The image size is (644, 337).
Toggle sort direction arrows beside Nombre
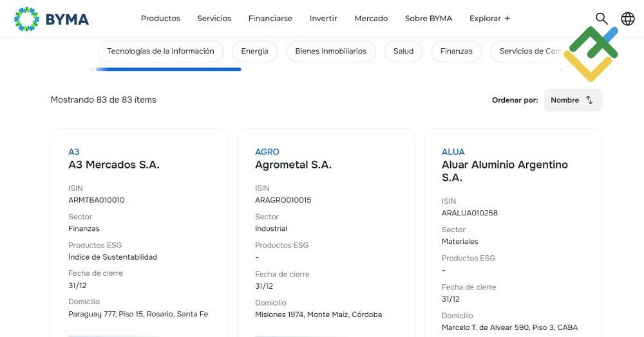(589, 100)
